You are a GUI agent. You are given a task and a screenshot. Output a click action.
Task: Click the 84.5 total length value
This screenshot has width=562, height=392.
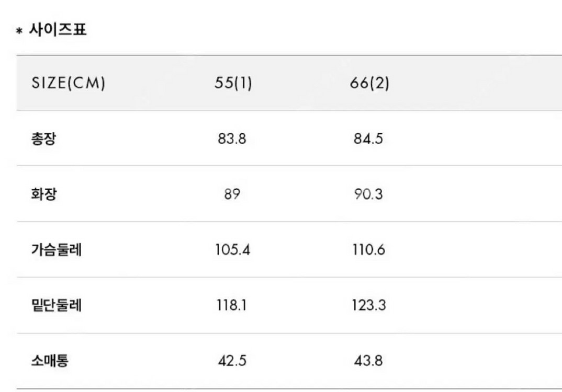369,139
